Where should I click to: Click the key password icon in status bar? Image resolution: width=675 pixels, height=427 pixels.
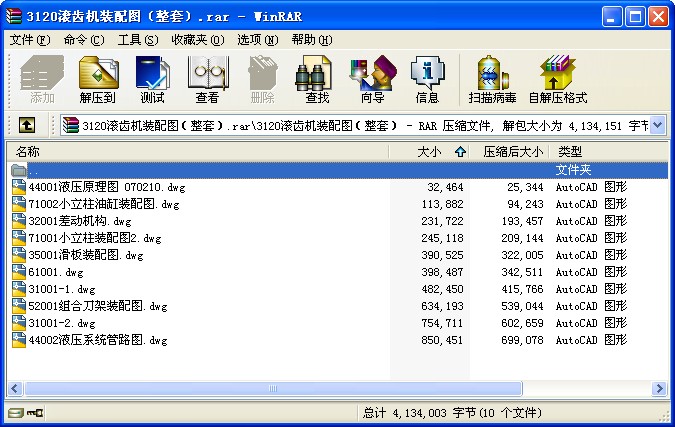35,413
